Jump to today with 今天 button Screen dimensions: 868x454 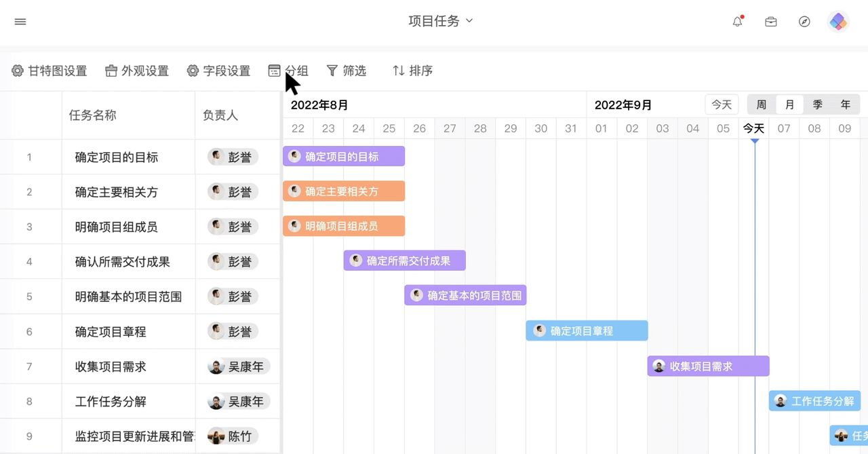point(722,105)
